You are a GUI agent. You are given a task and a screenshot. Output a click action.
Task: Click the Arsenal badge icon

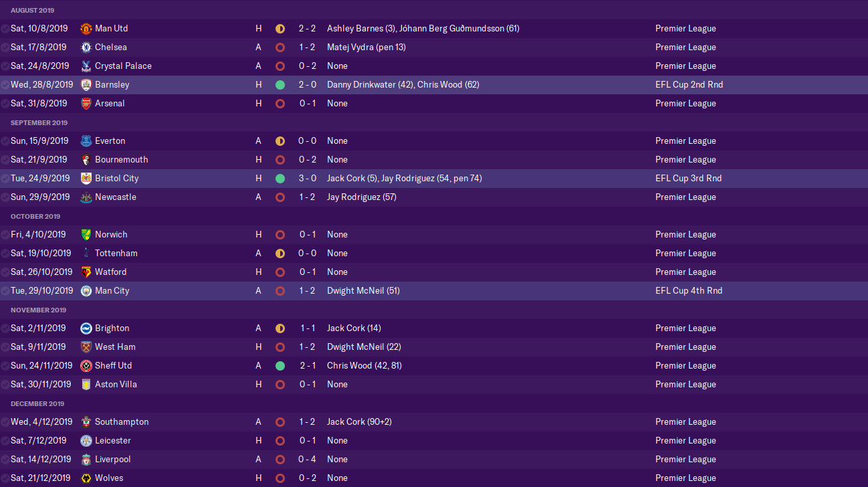click(x=86, y=104)
